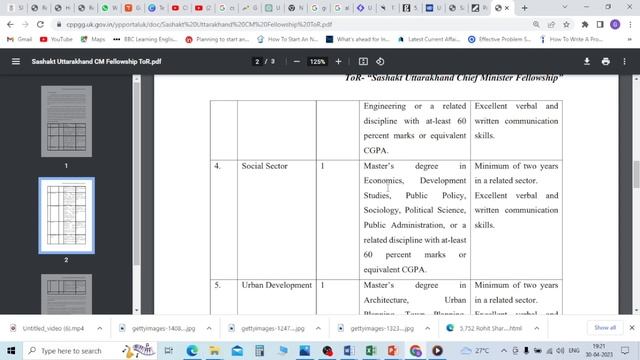Open Word from taskbar
The image size is (640, 360).
click(x=349, y=351)
